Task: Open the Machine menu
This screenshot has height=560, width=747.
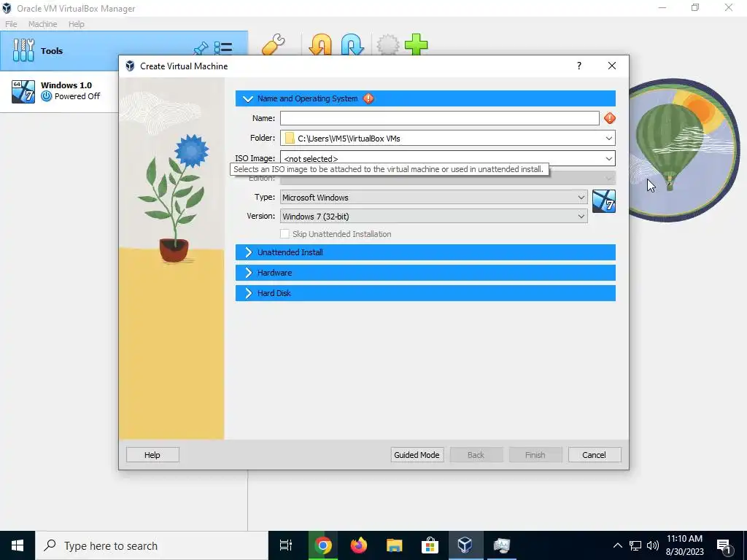Action: pos(42,24)
